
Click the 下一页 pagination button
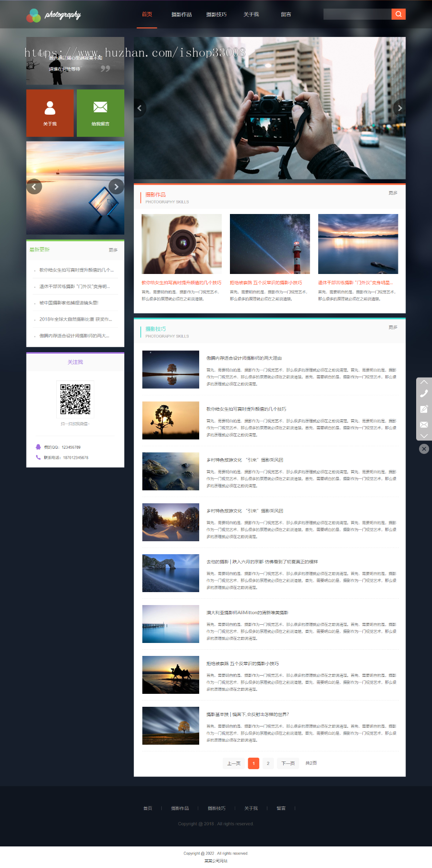[288, 763]
